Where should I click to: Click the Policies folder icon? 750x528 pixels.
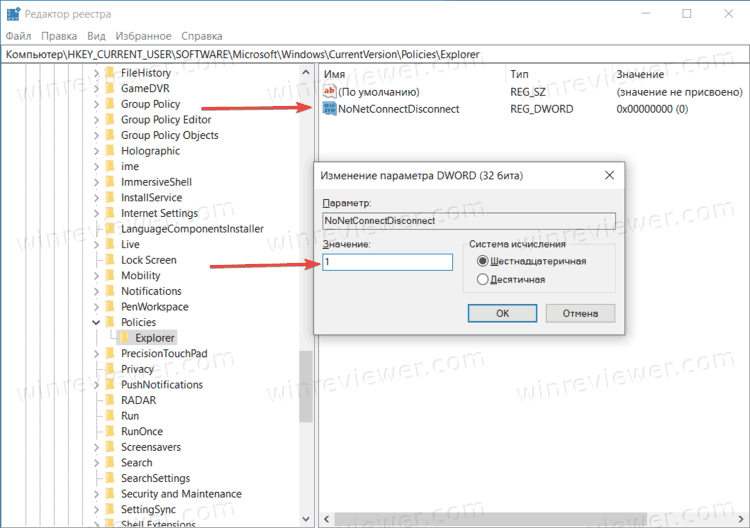click(x=110, y=322)
